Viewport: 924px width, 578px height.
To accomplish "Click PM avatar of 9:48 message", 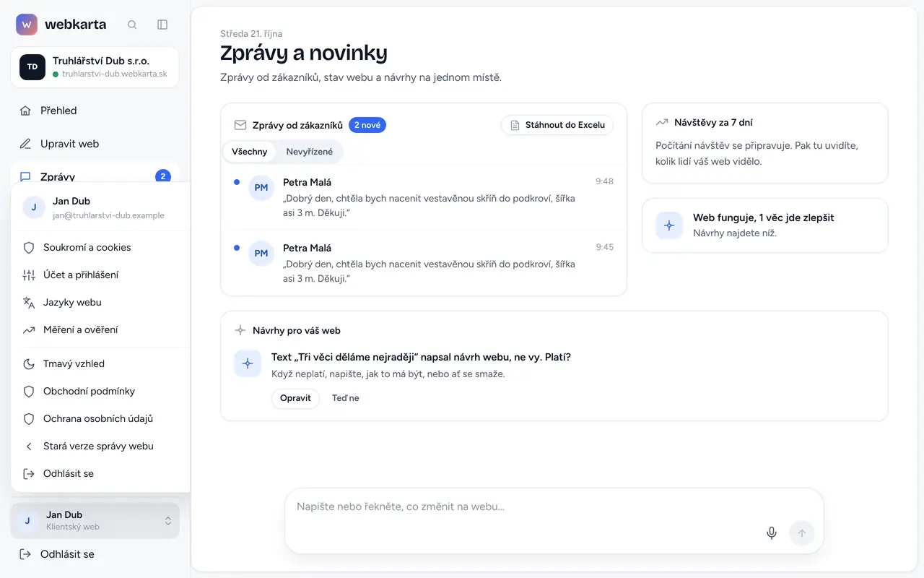I will coord(261,188).
